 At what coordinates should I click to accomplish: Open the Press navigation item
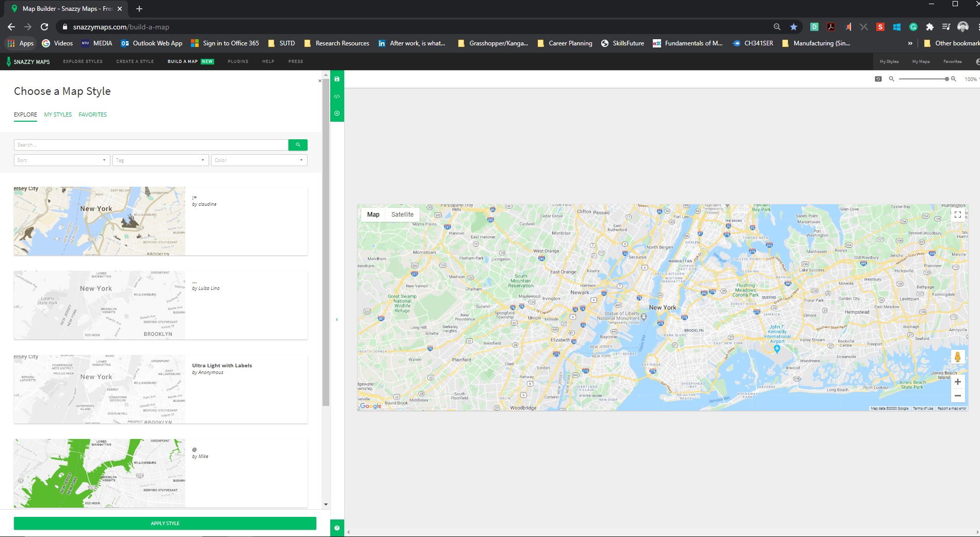click(296, 61)
